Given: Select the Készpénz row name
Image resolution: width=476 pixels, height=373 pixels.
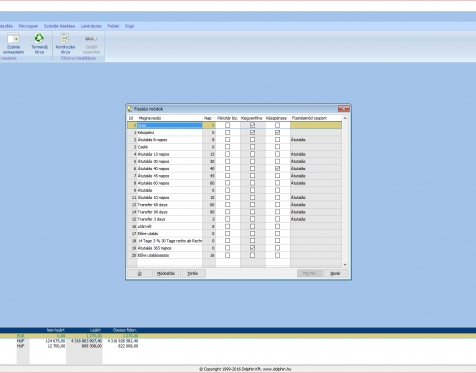Looking at the screenshot, I should coord(170,133).
